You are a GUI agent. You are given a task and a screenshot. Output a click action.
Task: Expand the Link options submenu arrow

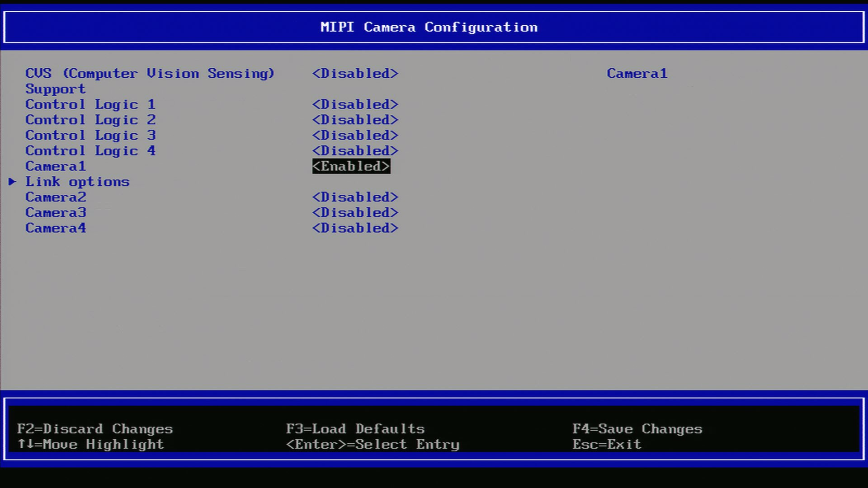13,182
